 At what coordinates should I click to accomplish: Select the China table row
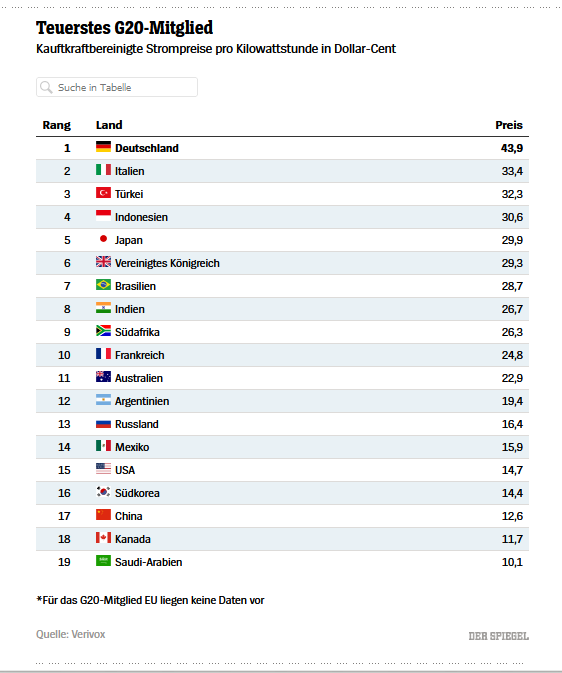pos(283,516)
